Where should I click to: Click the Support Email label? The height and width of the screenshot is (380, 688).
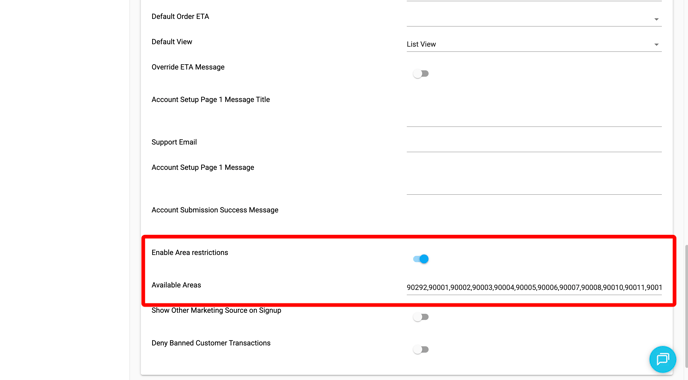pos(174,142)
